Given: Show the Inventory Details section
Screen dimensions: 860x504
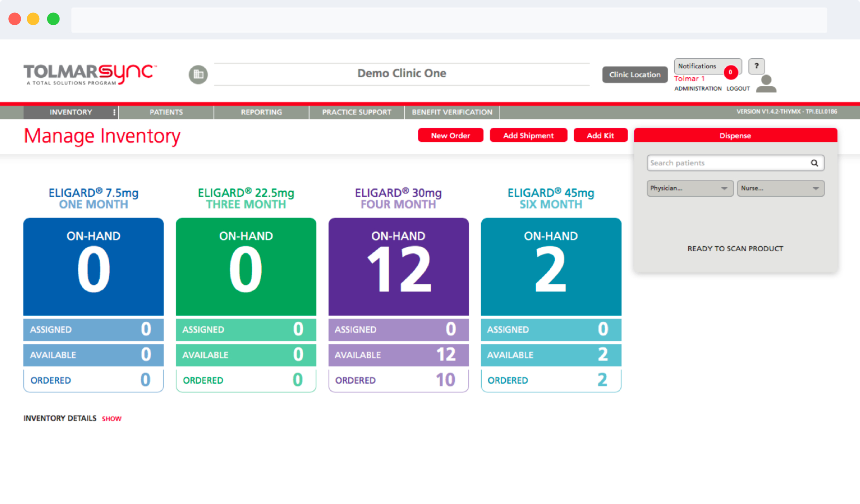Looking at the screenshot, I should [112, 418].
